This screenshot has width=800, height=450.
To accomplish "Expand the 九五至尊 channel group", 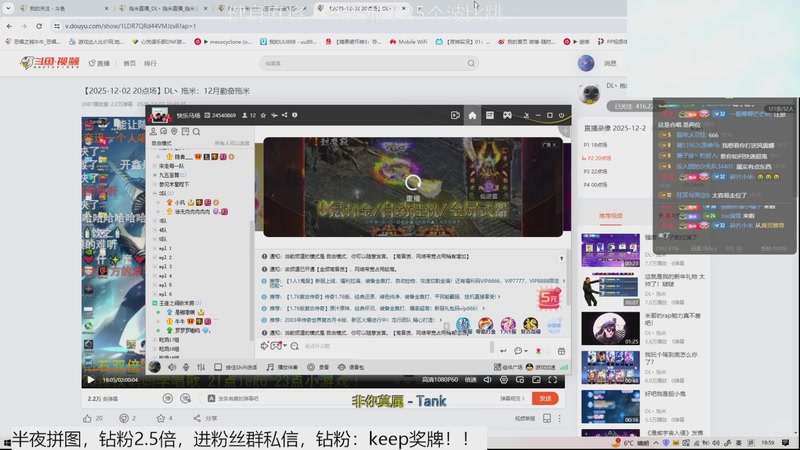I will tap(155, 175).
